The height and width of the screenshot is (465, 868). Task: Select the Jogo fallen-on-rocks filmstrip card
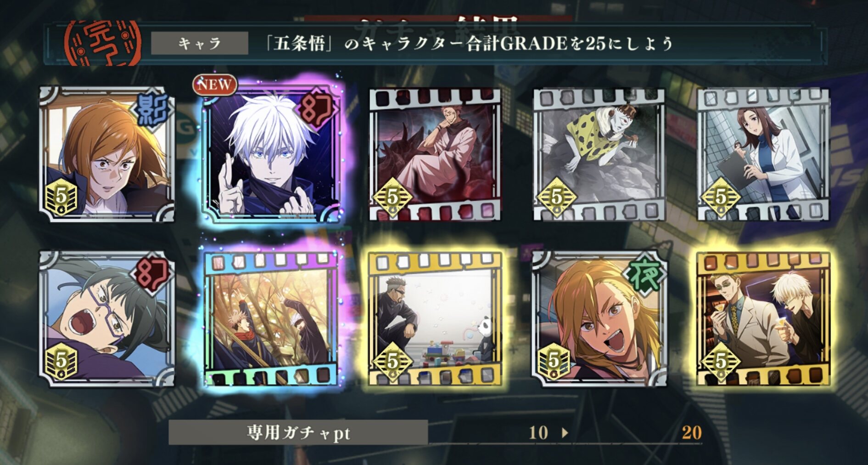click(599, 155)
